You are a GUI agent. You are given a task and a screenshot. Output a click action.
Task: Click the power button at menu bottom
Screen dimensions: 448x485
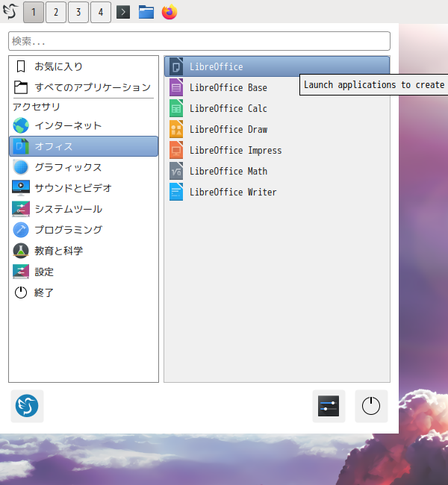[x=371, y=406]
